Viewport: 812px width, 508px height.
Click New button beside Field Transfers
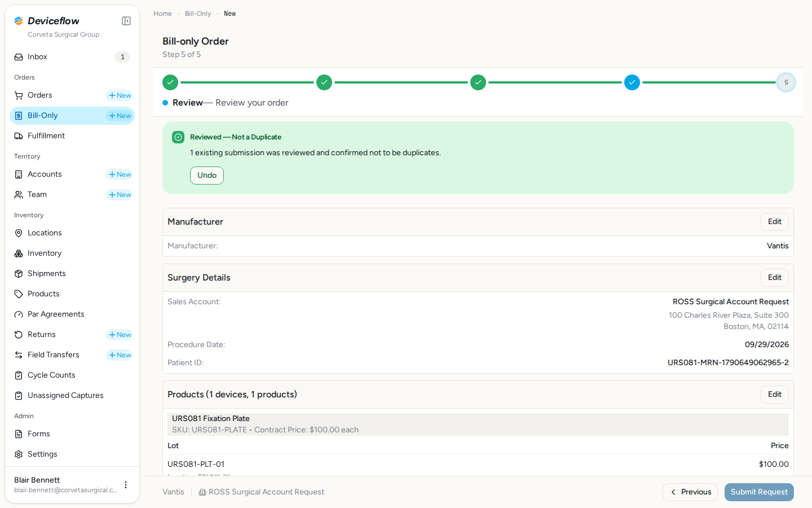120,355
